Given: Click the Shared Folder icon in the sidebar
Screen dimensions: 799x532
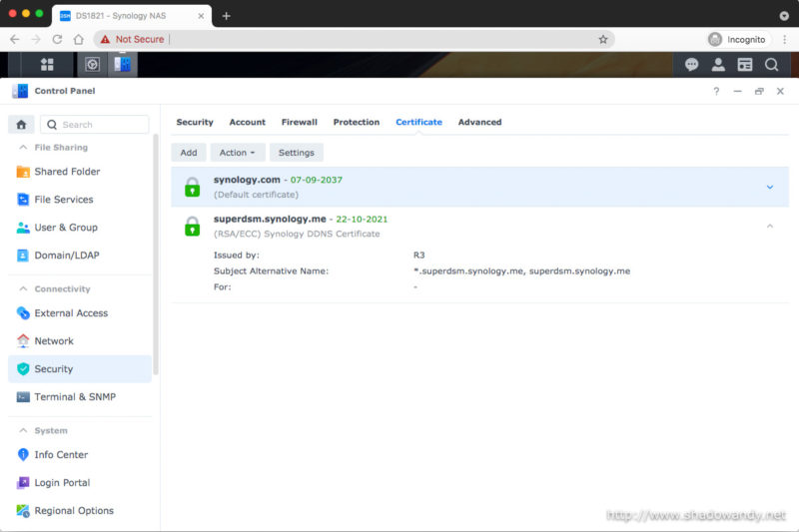Looking at the screenshot, I should click(23, 172).
